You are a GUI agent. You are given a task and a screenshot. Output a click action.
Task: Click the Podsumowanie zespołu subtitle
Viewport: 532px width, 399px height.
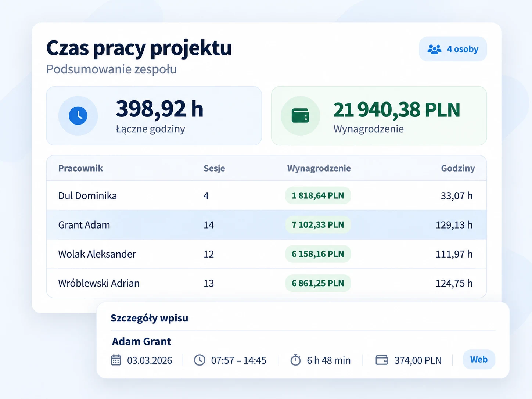111,69
